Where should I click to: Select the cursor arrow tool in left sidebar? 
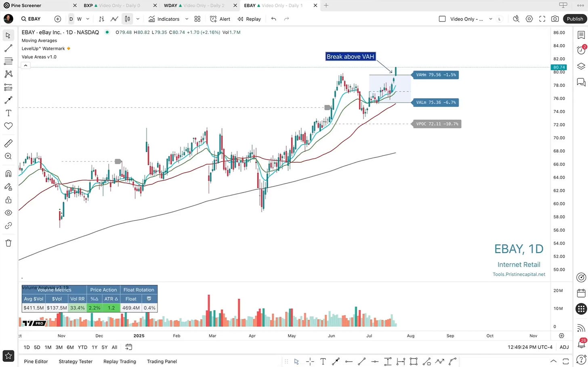point(8,36)
